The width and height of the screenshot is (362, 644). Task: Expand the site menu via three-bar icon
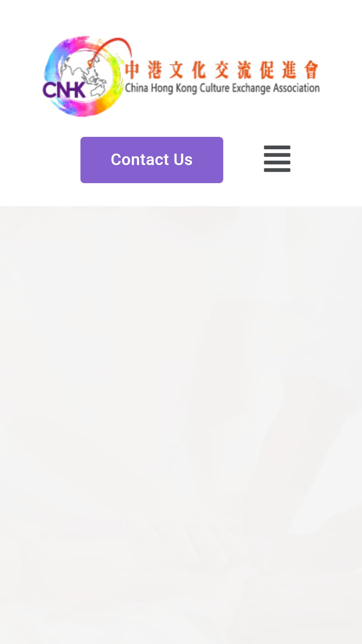point(277,159)
